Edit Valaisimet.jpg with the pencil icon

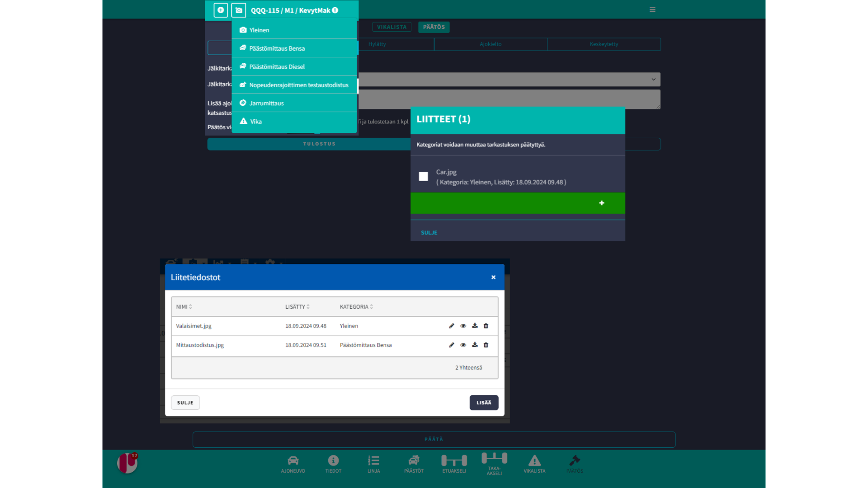pyautogui.click(x=451, y=326)
